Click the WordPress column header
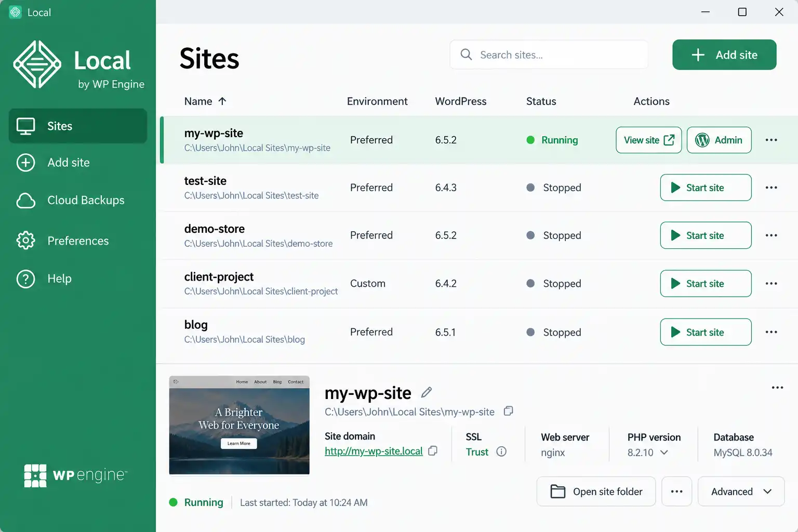The width and height of the screenshot is (798, 532). 461,101
